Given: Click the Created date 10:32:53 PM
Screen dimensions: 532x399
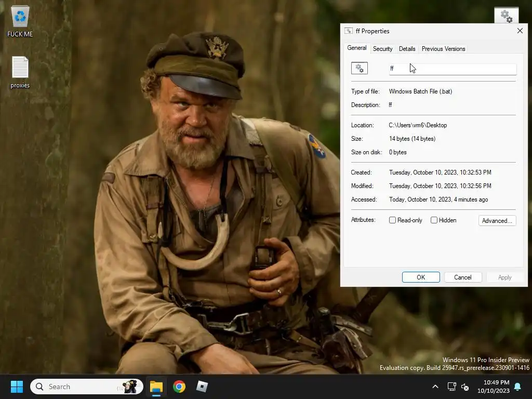Looking at the screenshot, I should click(440, 172).
